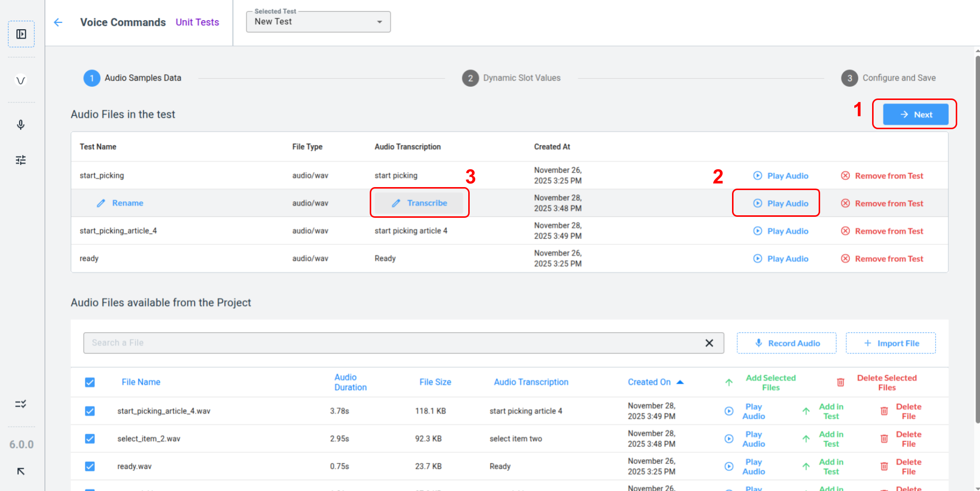
Task: Clear the Search a File field
Action: 709,343
